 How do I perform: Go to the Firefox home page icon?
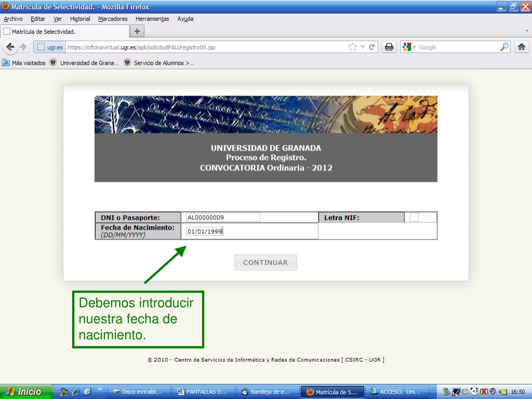click(522, 47)
